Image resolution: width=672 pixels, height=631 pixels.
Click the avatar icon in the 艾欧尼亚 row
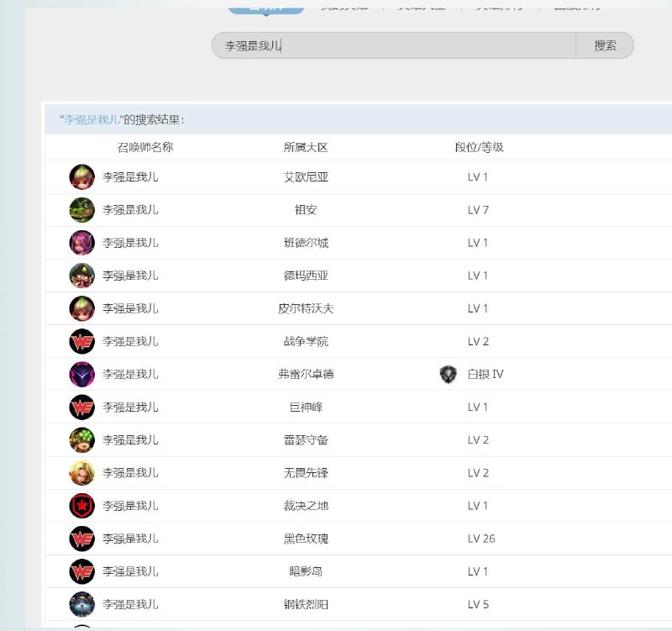pos(81,177)
